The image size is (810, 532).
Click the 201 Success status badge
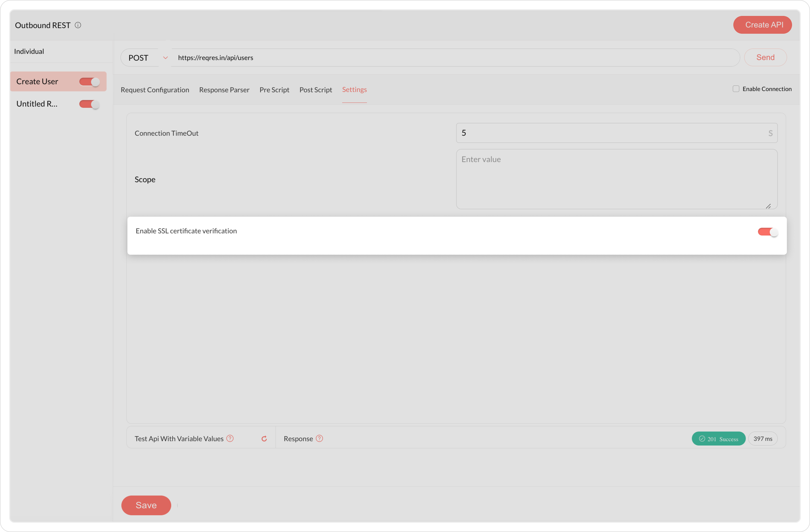[x=718, y=439]
